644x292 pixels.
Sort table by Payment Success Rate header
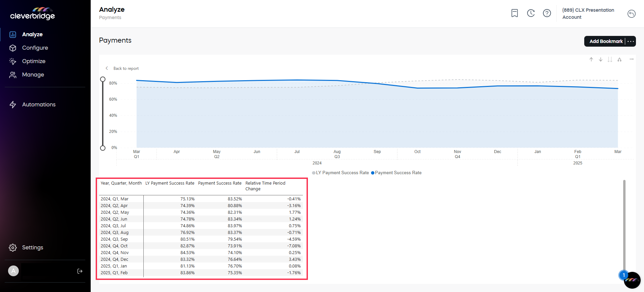click(220, 183)
